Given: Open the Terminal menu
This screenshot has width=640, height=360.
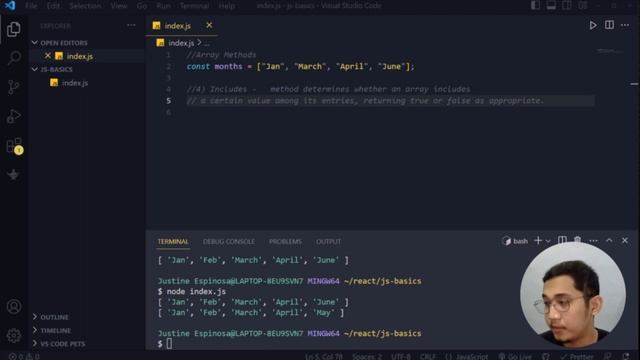Looking at the screenshot, I should [194, 6].
